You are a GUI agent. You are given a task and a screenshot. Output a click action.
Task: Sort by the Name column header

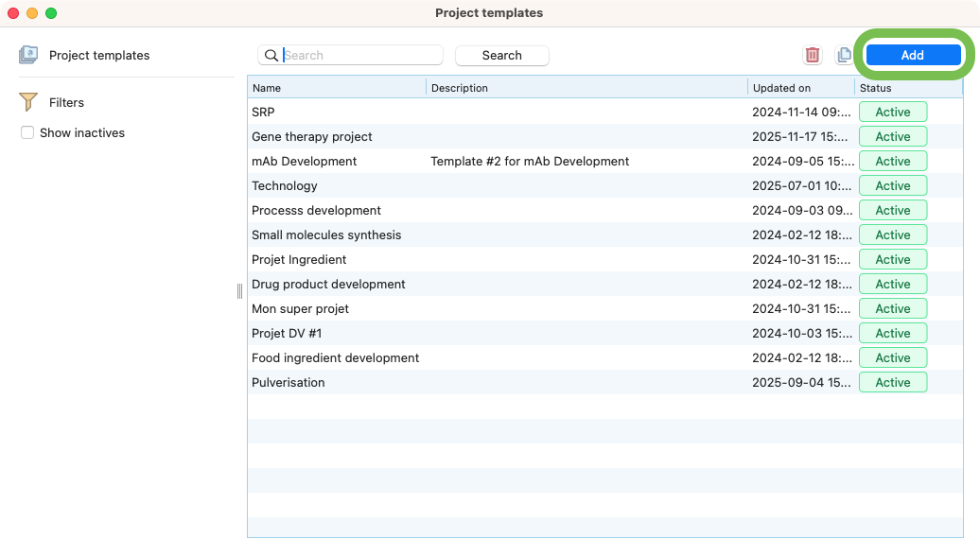(337, 88)
